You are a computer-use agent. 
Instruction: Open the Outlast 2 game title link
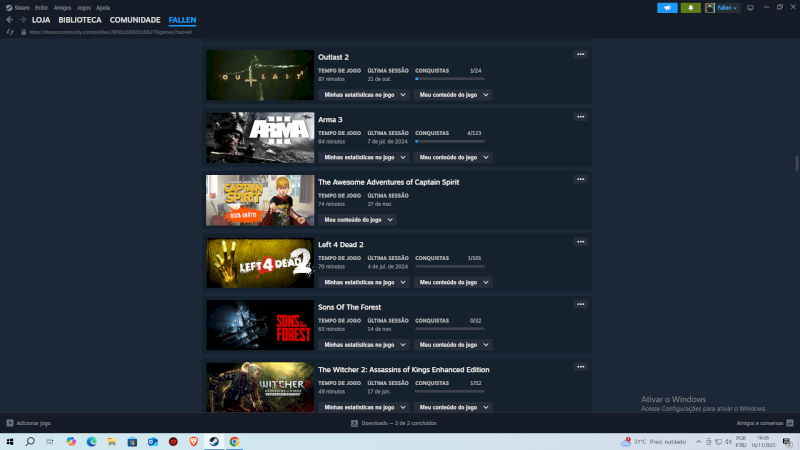click(x=333, y=57)
